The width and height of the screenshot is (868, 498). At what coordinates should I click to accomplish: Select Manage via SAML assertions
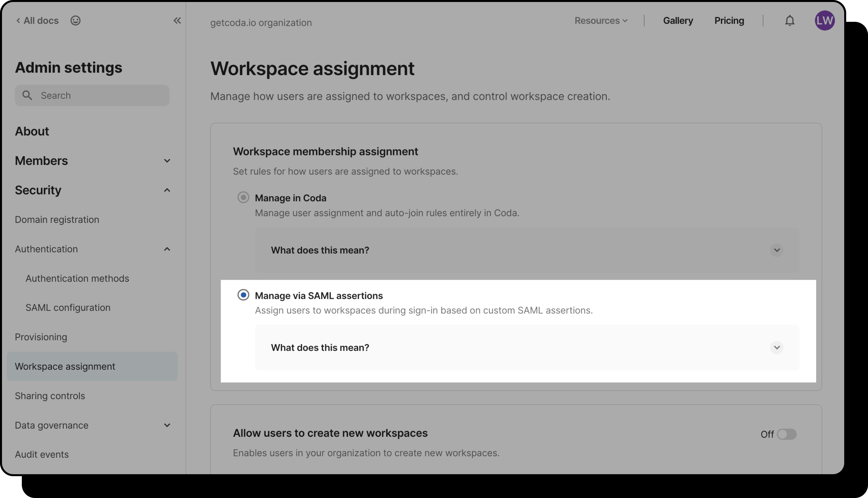pyautogui.click(x=243, y=295)
